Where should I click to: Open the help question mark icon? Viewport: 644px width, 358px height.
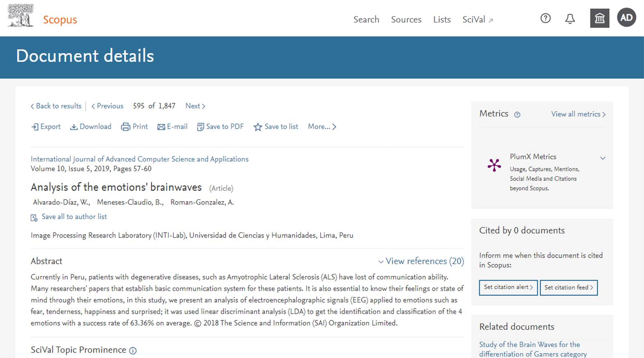545,18
